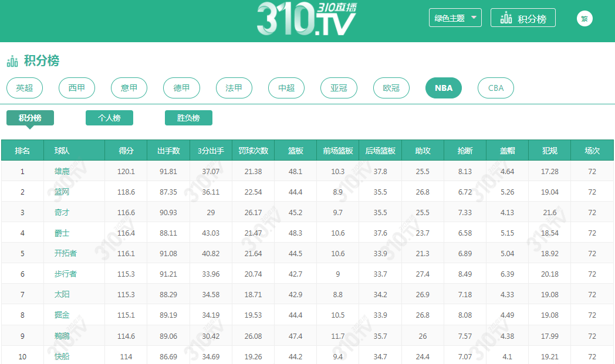Click the 后场篮板 column header

(380, 151)
